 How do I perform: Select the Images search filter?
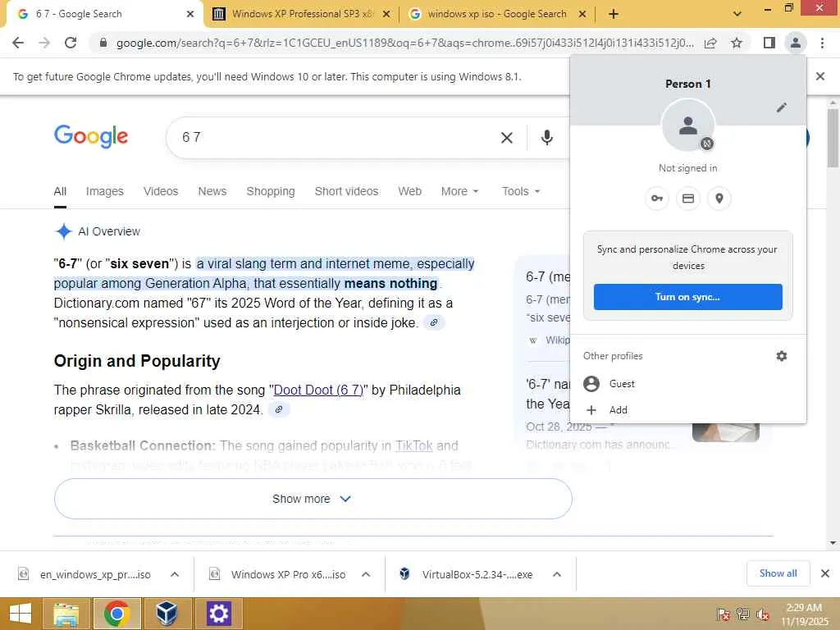coord(104,191)
